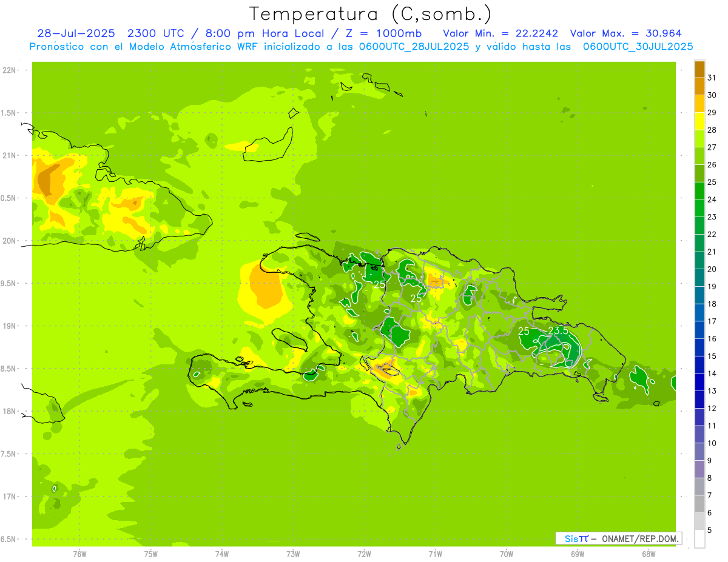This screenshot has width=728, height=562.
Task: Click the 'SisPI' logo text
Action: [576, 538]
